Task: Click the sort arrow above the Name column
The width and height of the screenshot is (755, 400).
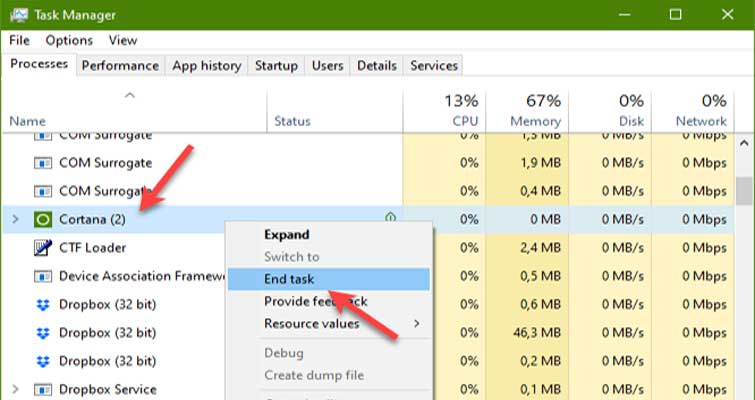Action: [x=130, y=95]
